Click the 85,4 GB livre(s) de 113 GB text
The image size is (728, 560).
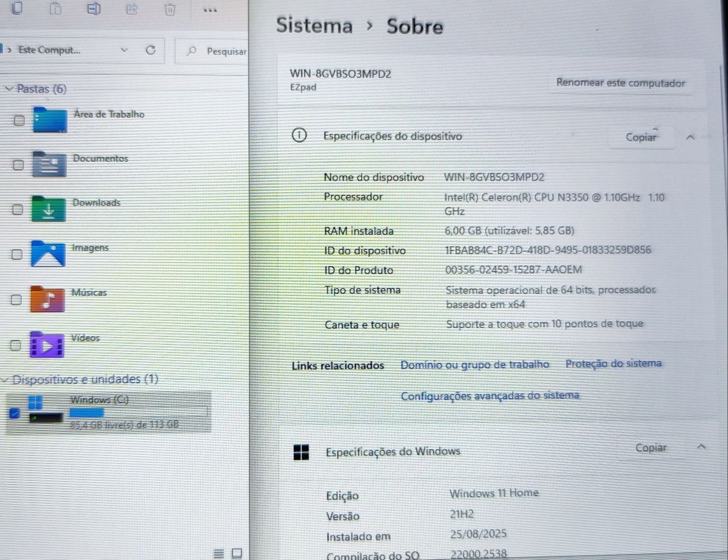coord(124,424)
